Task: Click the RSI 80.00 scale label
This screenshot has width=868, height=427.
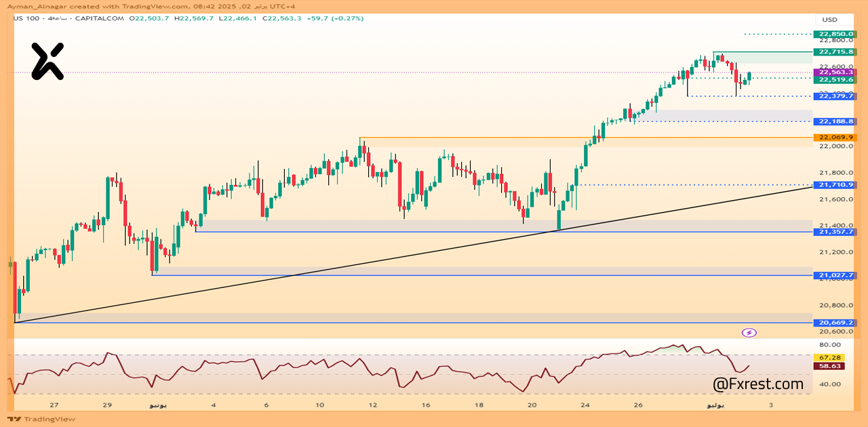Action: click(830, 345)
